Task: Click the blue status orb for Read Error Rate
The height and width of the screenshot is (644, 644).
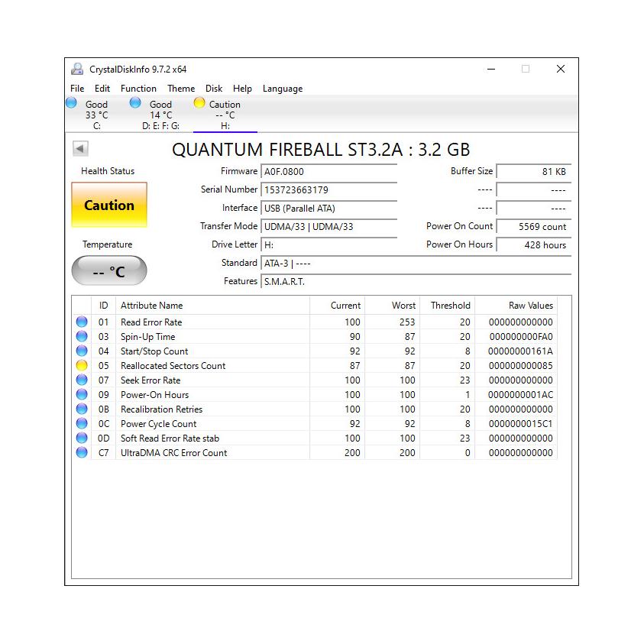Action: click(82, 322)
